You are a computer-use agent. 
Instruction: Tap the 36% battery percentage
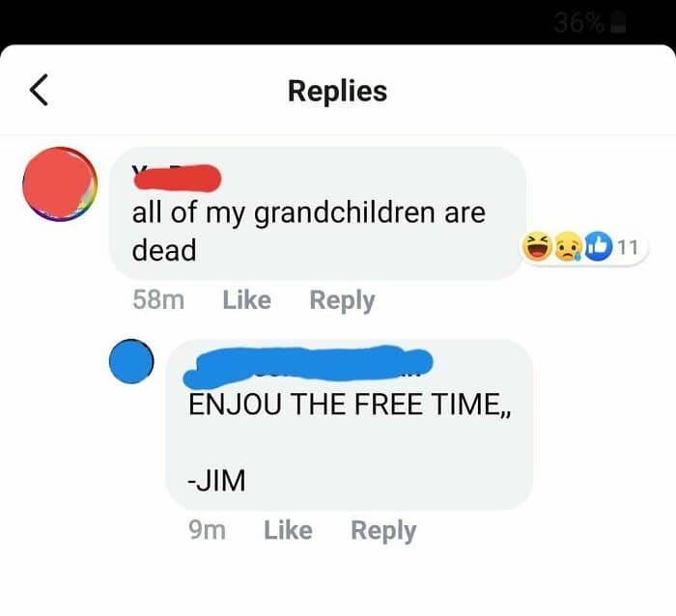578,23
